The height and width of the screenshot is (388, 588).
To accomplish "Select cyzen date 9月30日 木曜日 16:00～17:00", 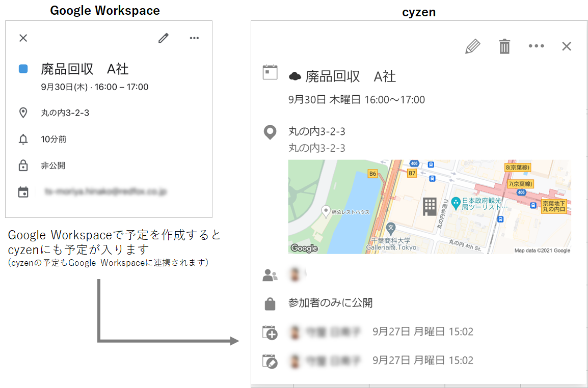I will 357,100.
